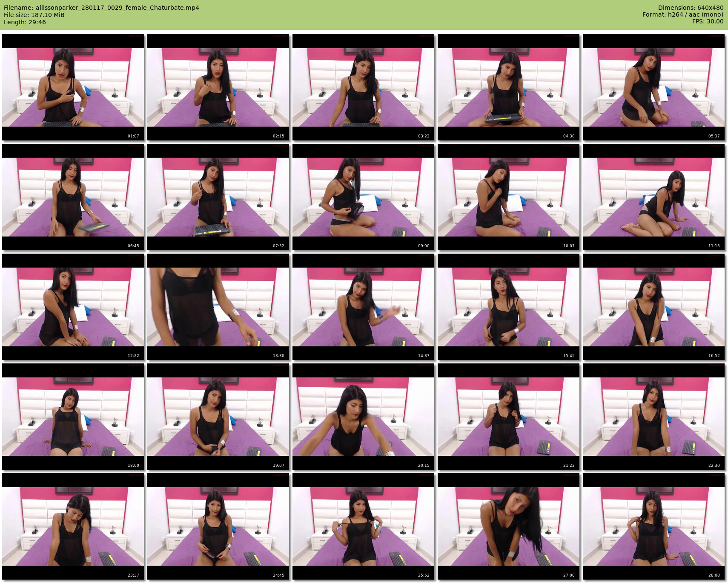Choose the thumbnail timestamped 16:52
The width and height of the screenshot is (728, 583).
pyautogui.click(x=653, y=307)
